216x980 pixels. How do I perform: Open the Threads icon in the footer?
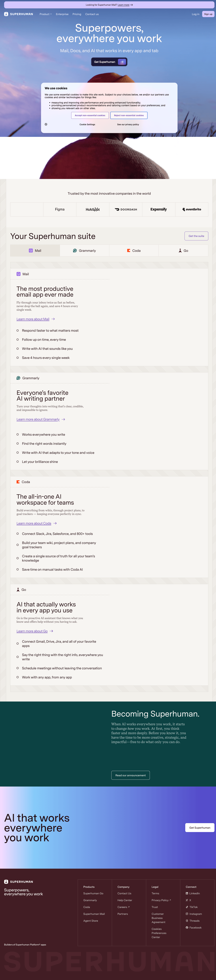click(187, 921)
